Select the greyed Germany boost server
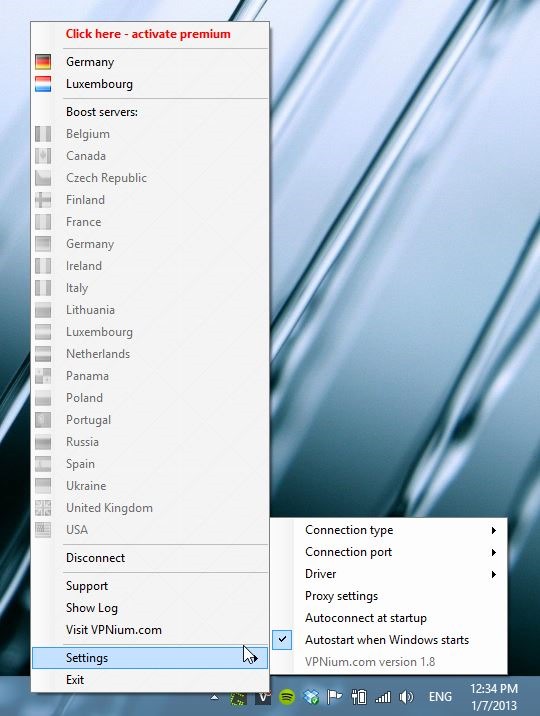Viewport: 540px width, 716px height. 150,244
